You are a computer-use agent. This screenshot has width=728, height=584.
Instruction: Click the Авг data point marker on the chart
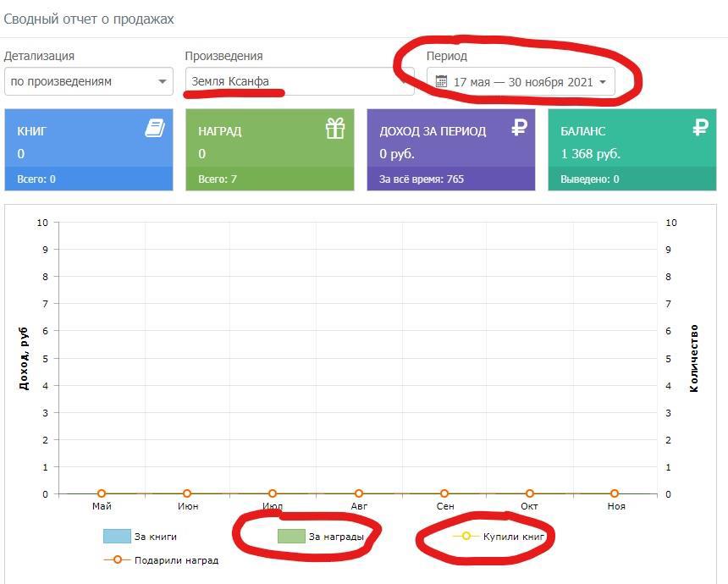click(x=359, y=493)
